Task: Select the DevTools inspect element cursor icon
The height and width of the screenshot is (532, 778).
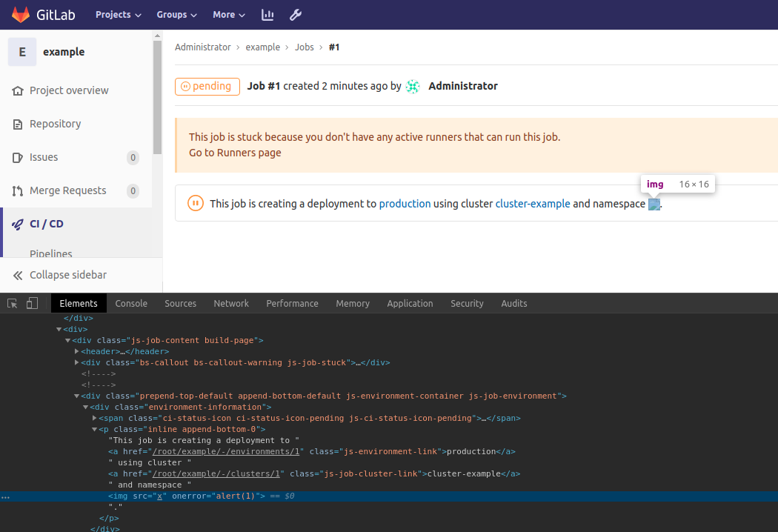Action: coord(13,303)
